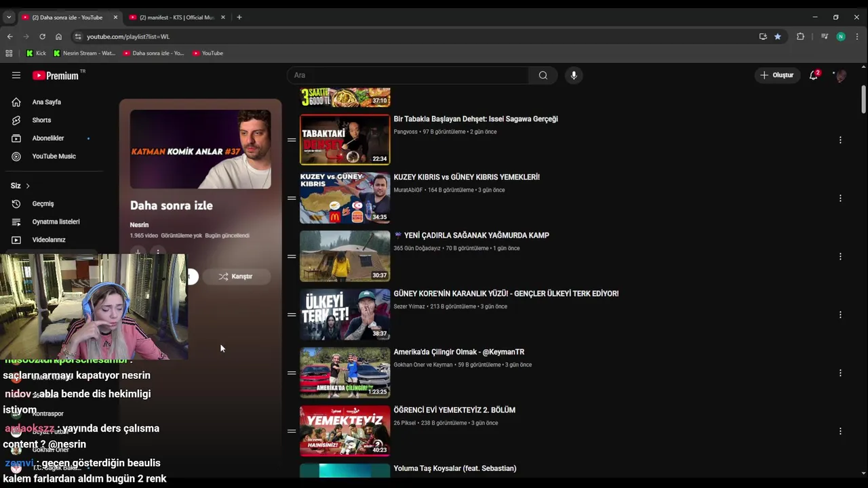Close the Daha sonra izle tab
The width and height of the screenshot is (868, 488).
(115, 18)
